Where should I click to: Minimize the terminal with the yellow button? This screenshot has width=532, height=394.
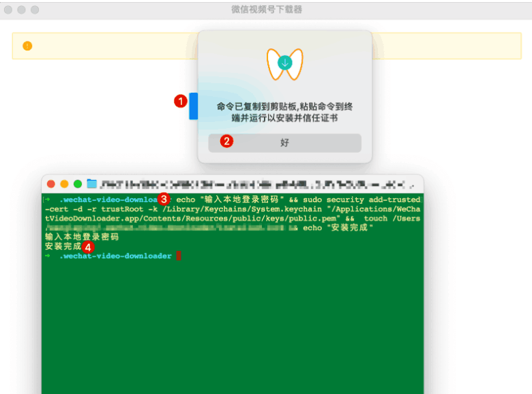pyautogui.click(x=64, y=184)
